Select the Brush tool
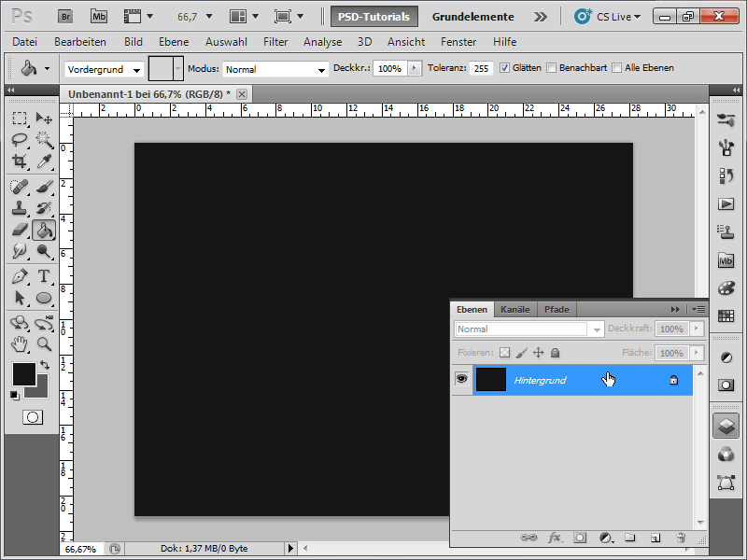747x560 pixels. [44, 187]
